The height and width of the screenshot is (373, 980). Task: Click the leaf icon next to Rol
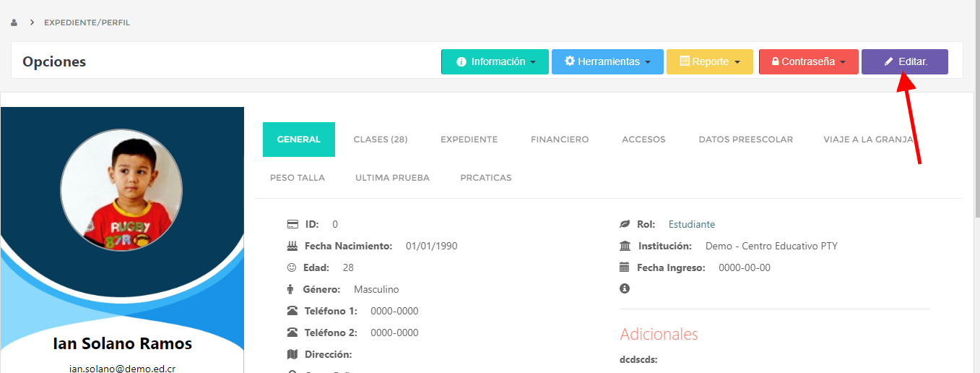(x=625, y=224)
